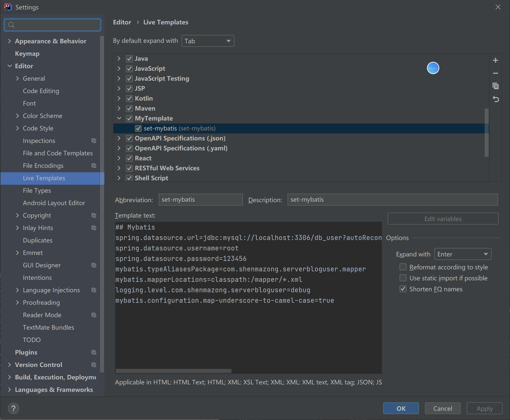Screen dimensions: 510x420
Task: Duplicate the selected template
Action: pos(495,86)
